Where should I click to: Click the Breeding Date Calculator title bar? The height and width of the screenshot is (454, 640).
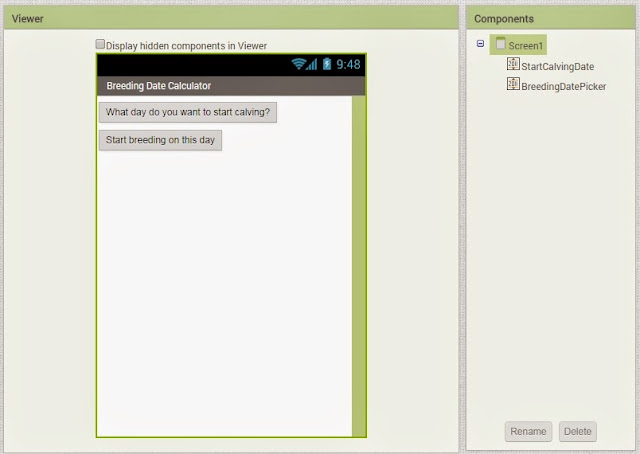pos(231,86)
